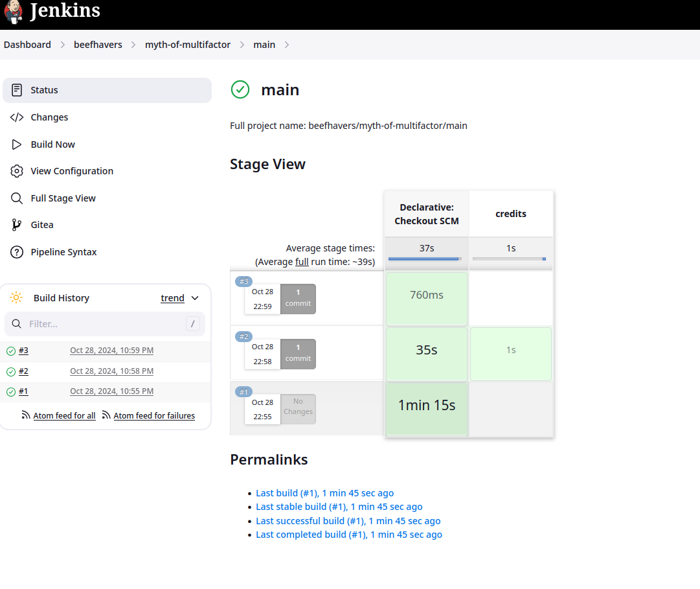Click the Atom feed for all link
Screen dimensions: 700x589
(x=64, y=416)
